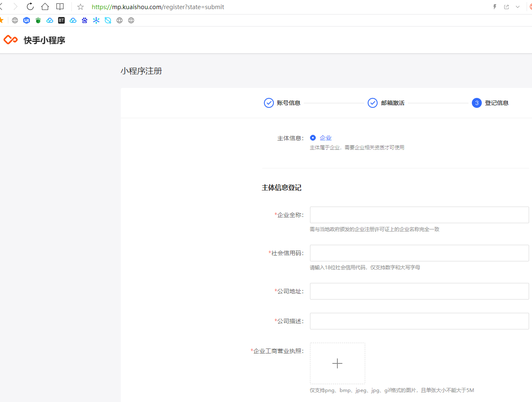Screen dimensions: 532x402
Task: Go to the 邮箱激活 step
Action: (x=386, y=103)
